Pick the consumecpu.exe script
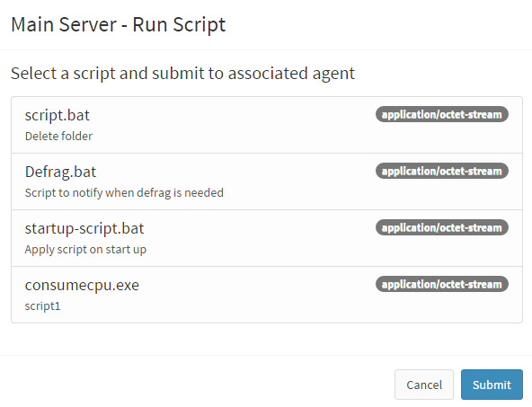Viewport: 532px width, 407px height. [x=267, y=295]
